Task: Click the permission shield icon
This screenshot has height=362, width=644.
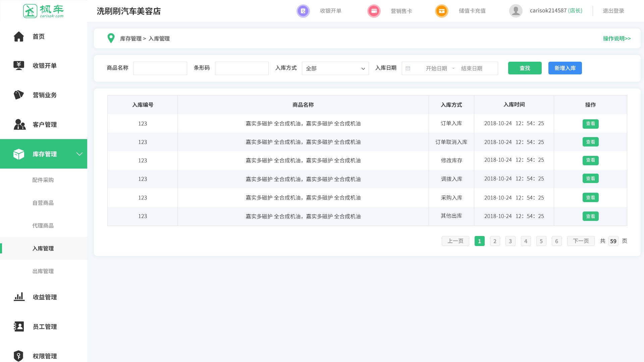Action: 18,356
